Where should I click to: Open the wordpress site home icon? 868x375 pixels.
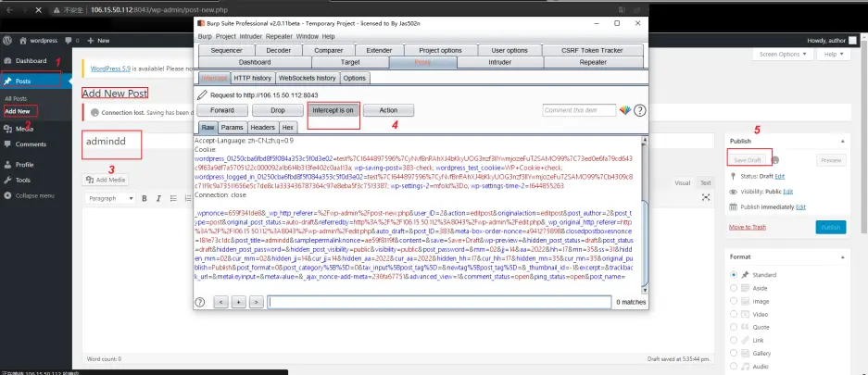(23, 41)
